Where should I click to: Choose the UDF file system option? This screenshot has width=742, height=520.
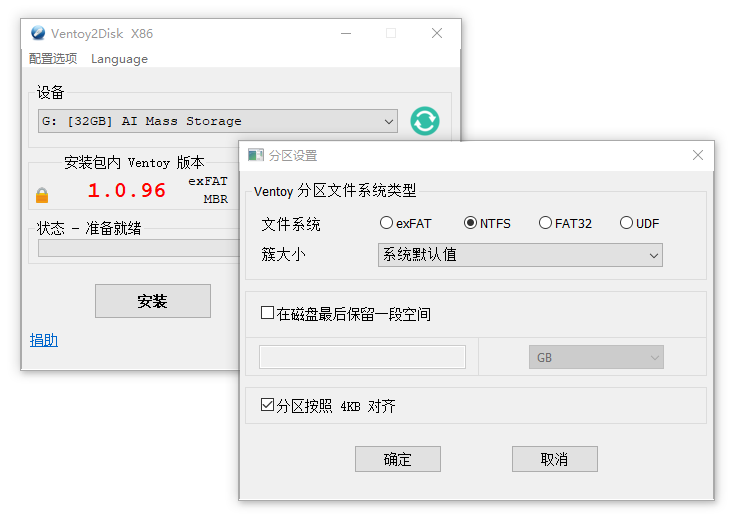[626, 223]
